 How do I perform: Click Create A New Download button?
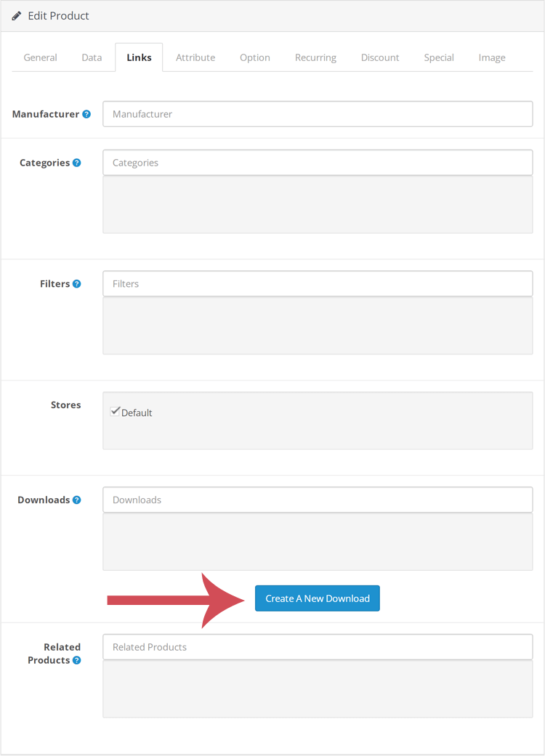point(318,598)
